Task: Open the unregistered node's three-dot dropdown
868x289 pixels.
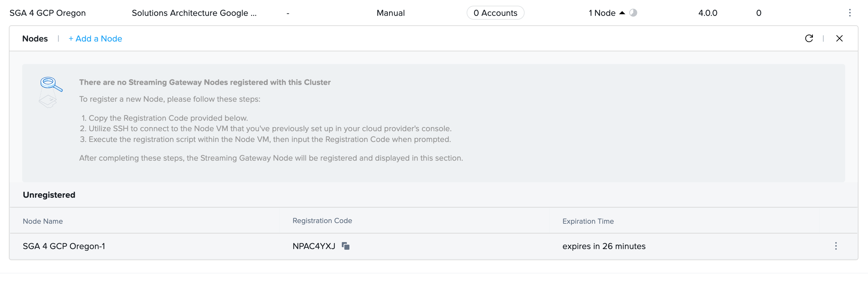Action: 836,247
